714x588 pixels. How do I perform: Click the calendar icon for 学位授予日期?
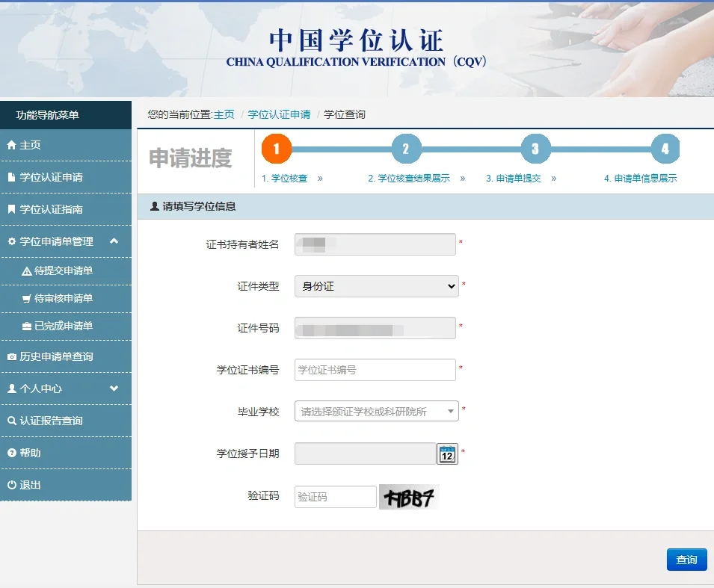(x=447, y=454)
